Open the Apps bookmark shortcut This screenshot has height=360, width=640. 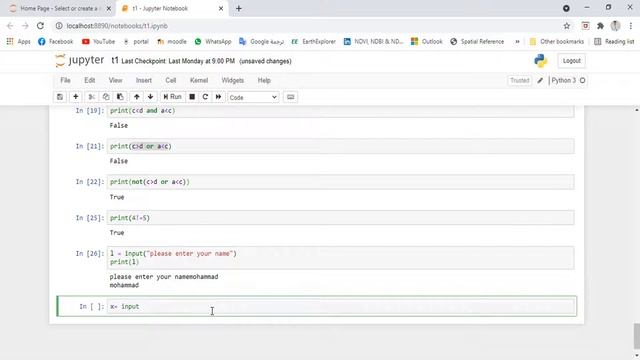click(x=19, y=42)
